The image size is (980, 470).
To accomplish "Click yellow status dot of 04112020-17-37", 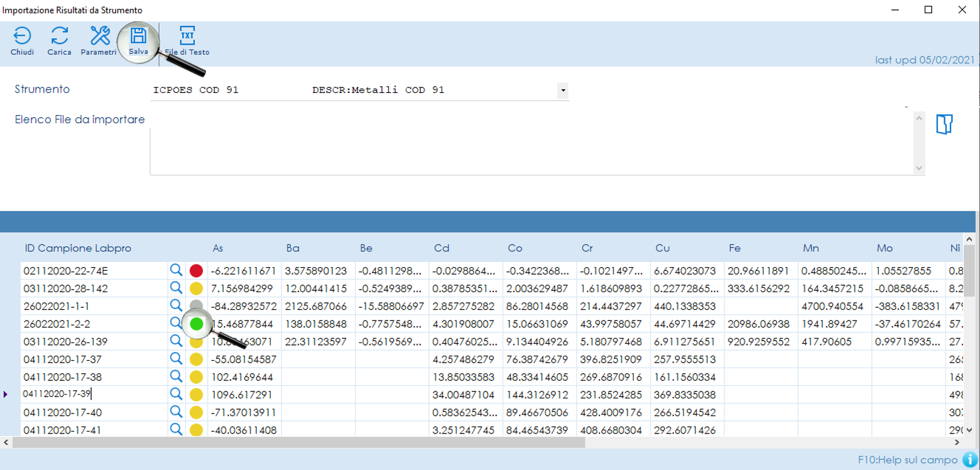I will pos(196,359).
